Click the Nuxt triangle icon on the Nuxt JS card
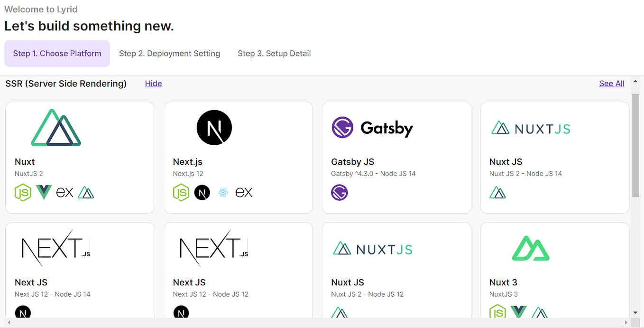 (497, 192)
